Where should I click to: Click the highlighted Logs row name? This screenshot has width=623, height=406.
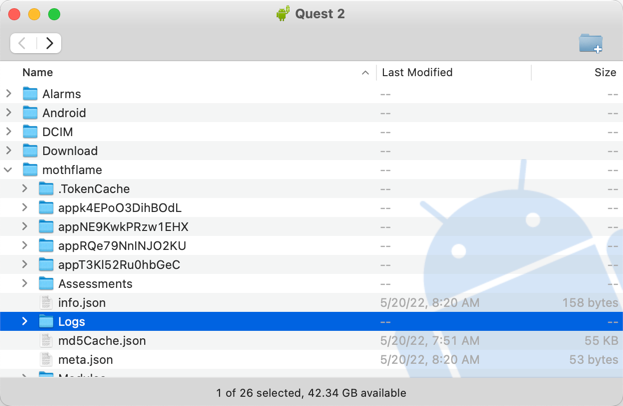point(72,322)
